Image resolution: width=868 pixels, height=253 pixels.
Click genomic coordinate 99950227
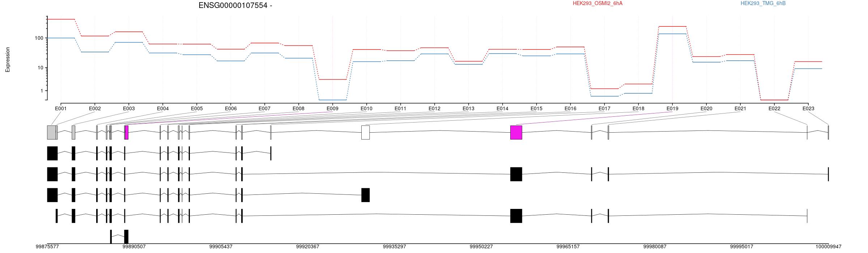click(x=481, y=246)
